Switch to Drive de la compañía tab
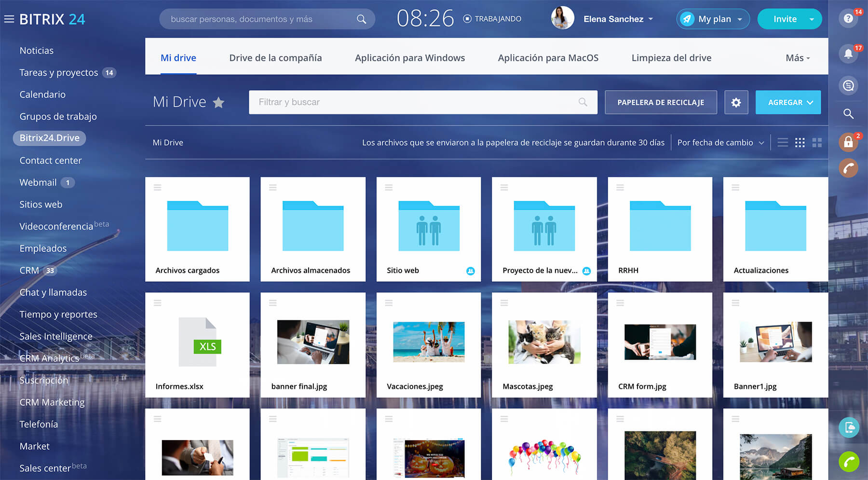The height and width of the screenshot is (480, 868). pos(275,58)
